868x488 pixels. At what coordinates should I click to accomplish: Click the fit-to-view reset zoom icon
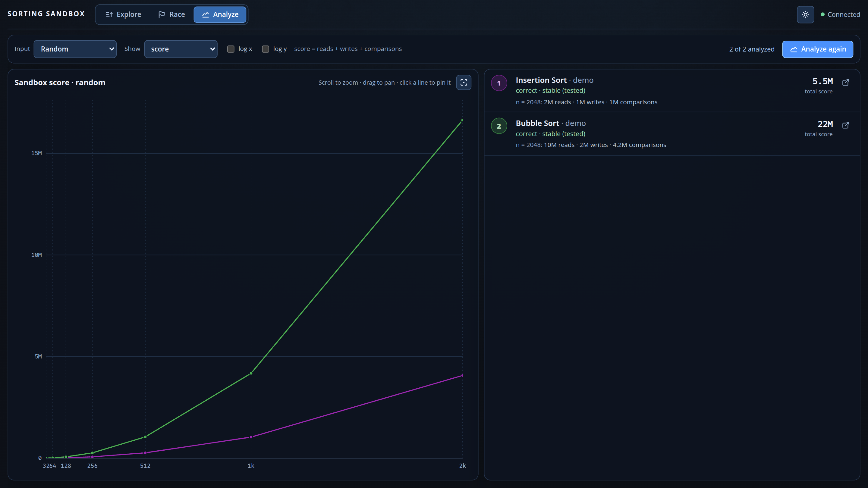(464, 83)
